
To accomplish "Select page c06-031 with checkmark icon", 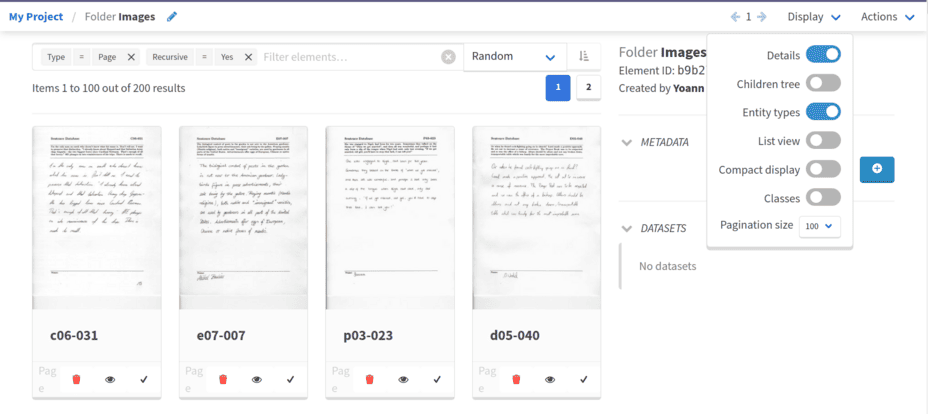I will point(143,379).
